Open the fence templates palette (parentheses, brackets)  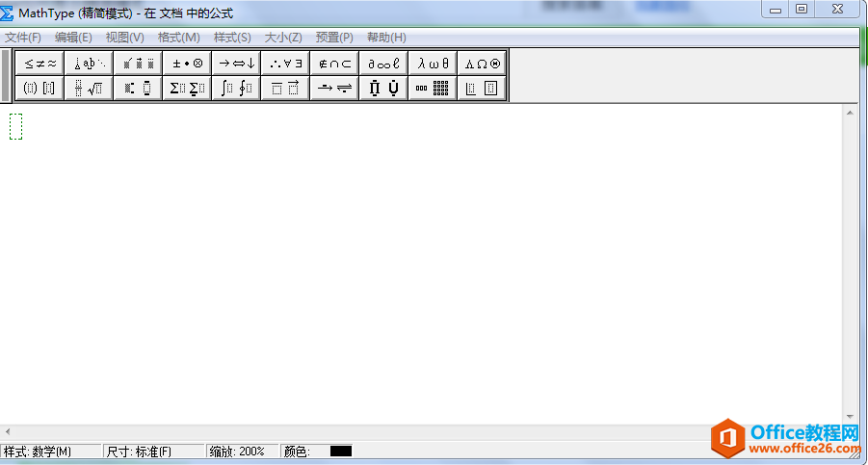pyautogui.click(x=39, y=88)
